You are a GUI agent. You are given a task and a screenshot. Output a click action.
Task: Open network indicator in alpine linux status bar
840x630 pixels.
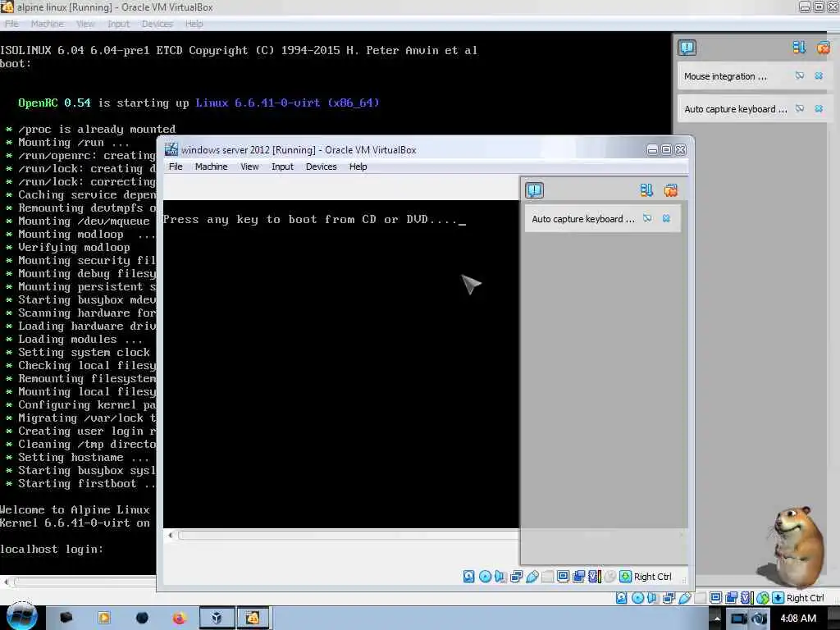[x=669, y=598]
